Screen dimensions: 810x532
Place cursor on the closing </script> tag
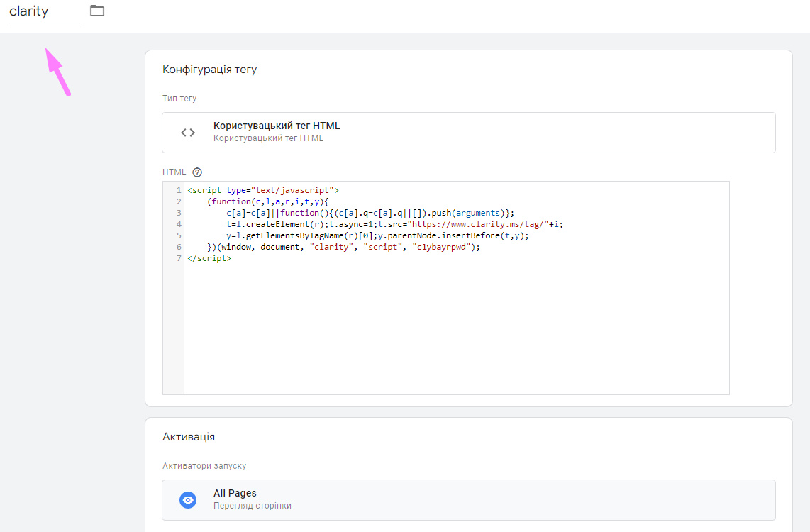pyautogui.click(x=209, y=258)
